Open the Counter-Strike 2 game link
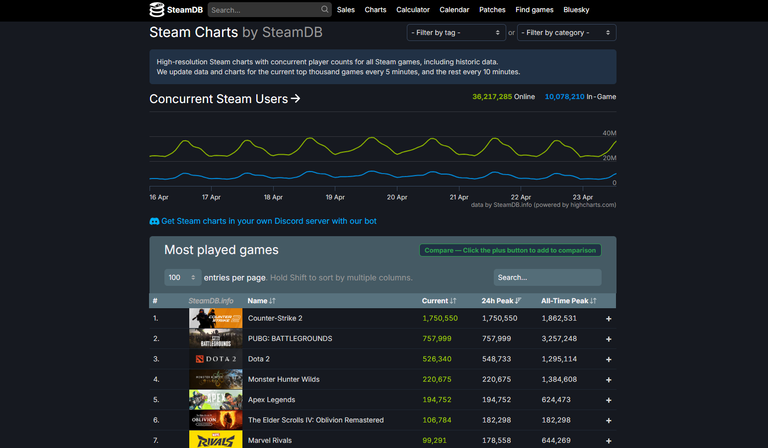This screenshot has width=768, height=448. [x=275, y=318]
